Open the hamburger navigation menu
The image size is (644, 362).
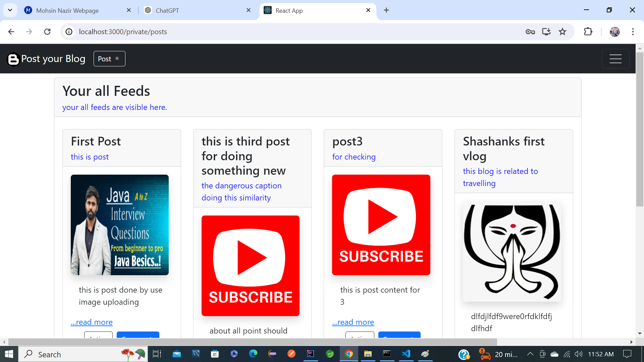615,59
